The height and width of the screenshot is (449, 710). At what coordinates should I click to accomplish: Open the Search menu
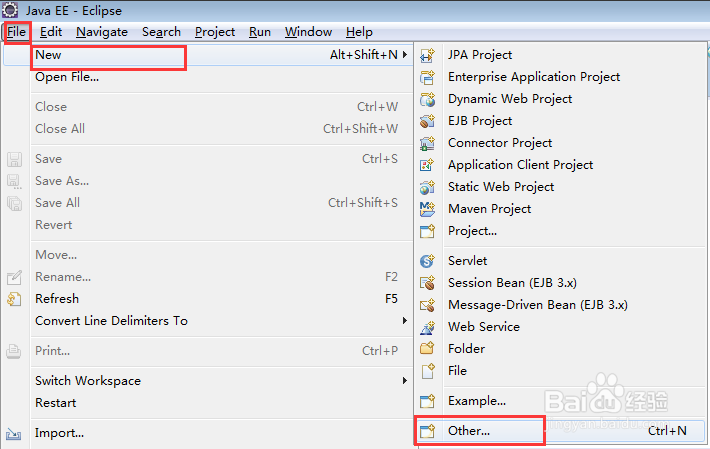tap(161, 32)
